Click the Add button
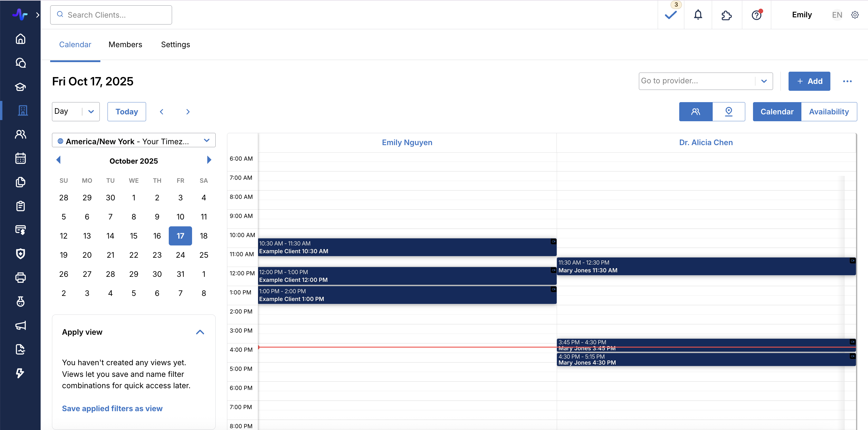This screenshot has height=430, width=868. point(809,81)
